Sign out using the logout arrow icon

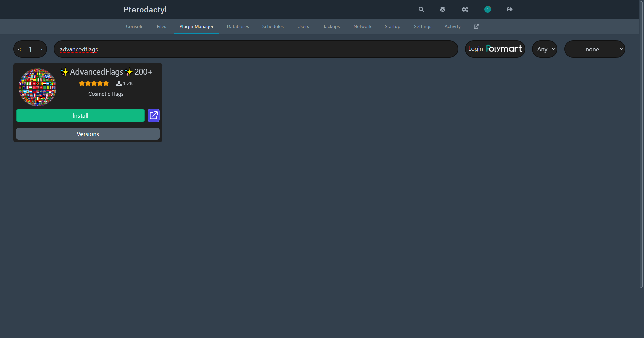click(509, 9)
